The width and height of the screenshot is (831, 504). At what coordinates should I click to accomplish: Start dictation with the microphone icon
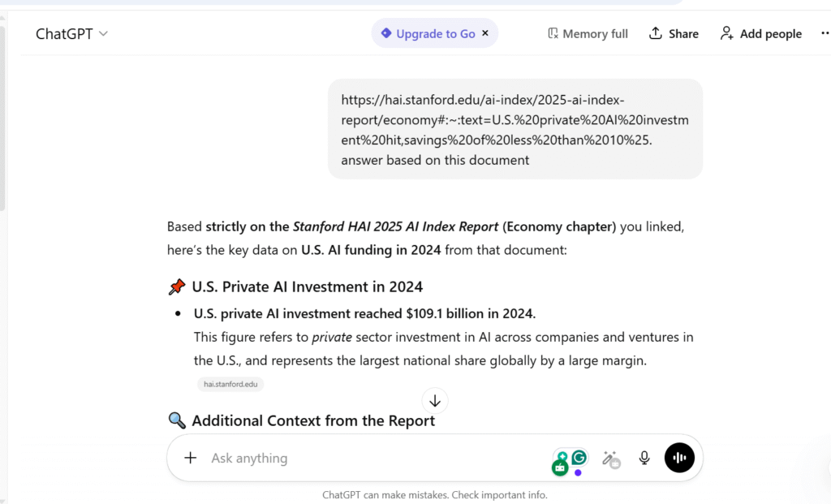(x=644, y=458)
